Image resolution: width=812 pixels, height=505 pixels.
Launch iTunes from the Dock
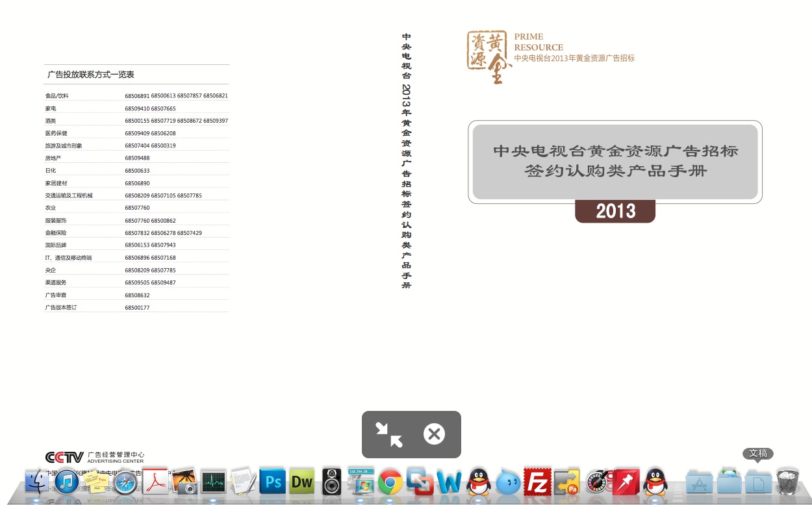[x=67, y=482]
